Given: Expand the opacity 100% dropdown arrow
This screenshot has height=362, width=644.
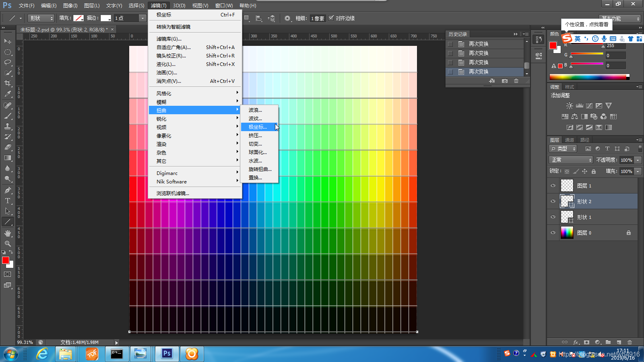Looking at the screenshot, I should [x=638, y=160].
